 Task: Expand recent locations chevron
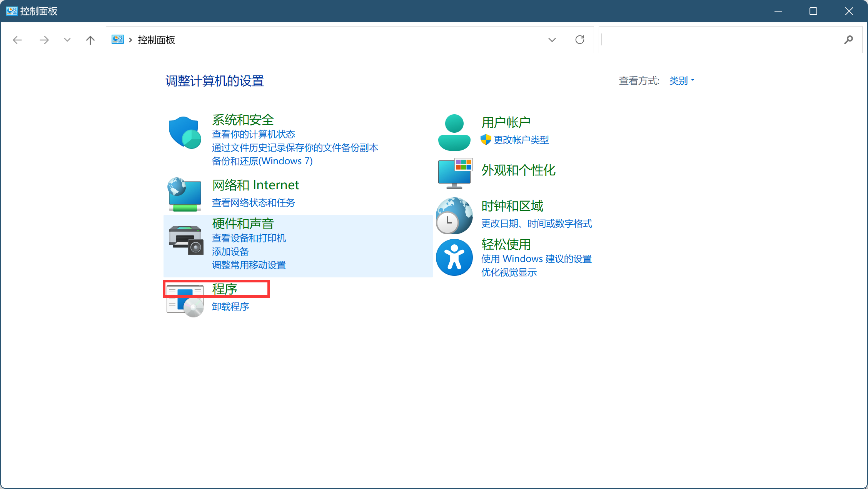pyautogui.click(x=67, y=40)
